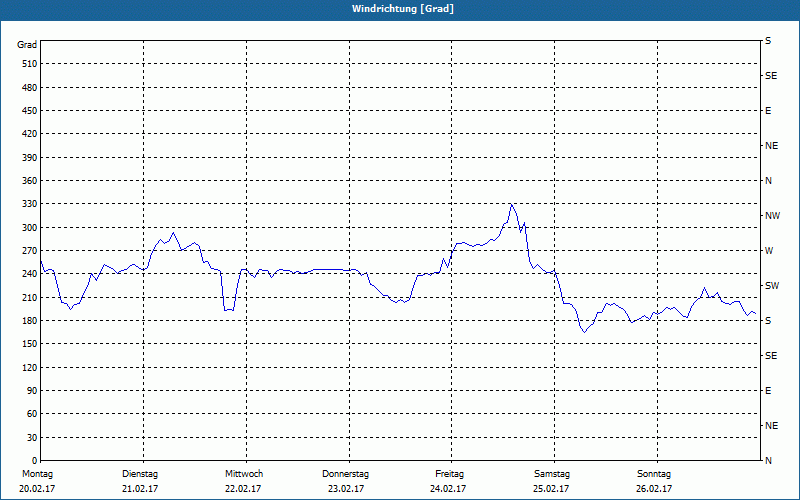The height and width of the screenshot is (500, 800).
Task: Click the Donnerstag day label
Action: click(345, 474)
